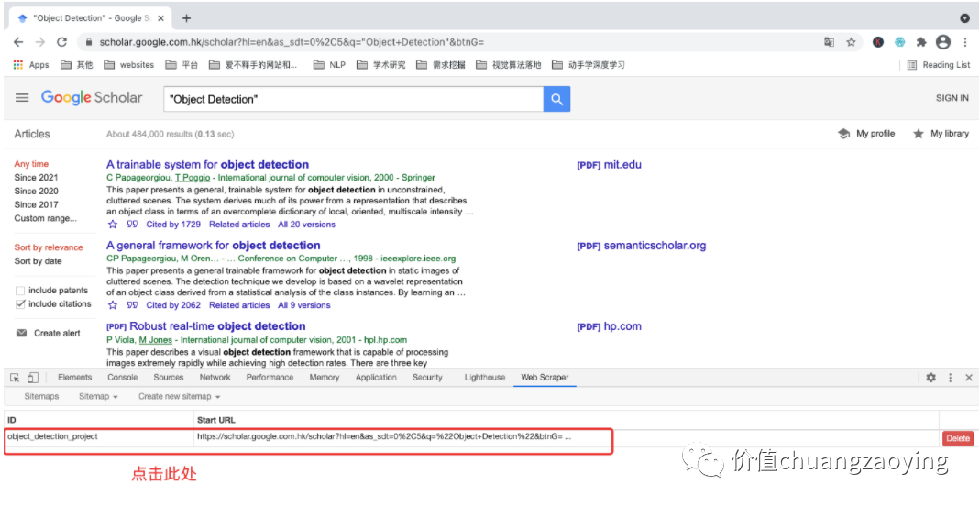The height and width of the screenshot is (506, 980).
Task: Toggle the include citations checkbox
Action: (x=20, y=304)
